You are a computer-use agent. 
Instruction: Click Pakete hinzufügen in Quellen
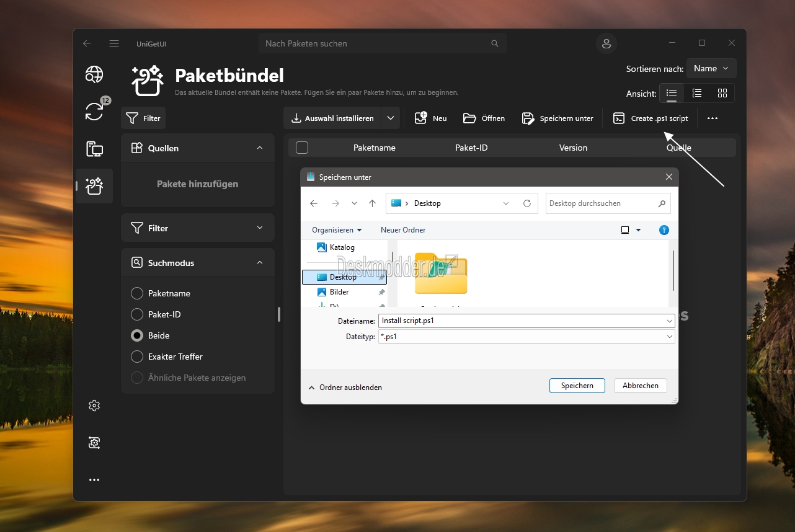tap(197, 184)
